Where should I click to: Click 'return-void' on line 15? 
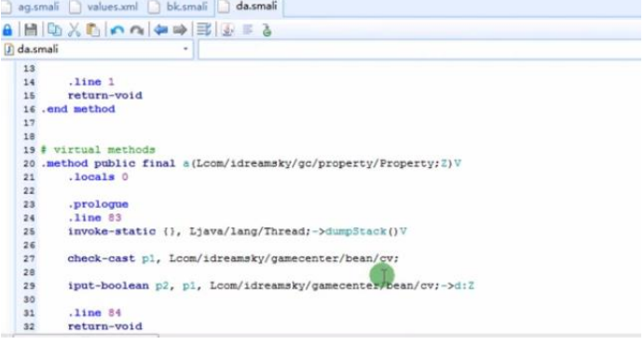[105, 96]
